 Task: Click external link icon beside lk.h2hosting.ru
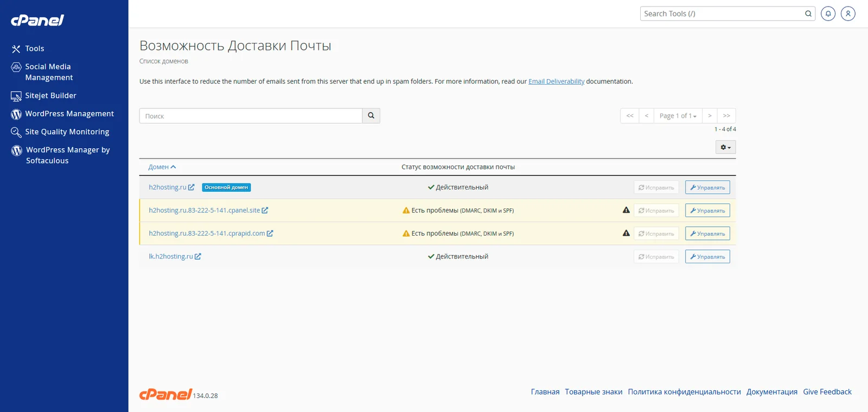[197, 256]
